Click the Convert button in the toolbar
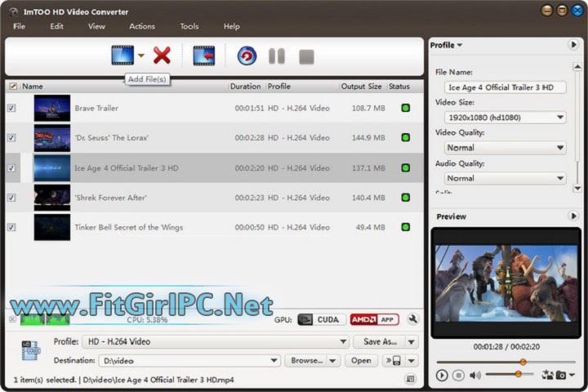Screen dimensions: 588x392 point(247,56)
